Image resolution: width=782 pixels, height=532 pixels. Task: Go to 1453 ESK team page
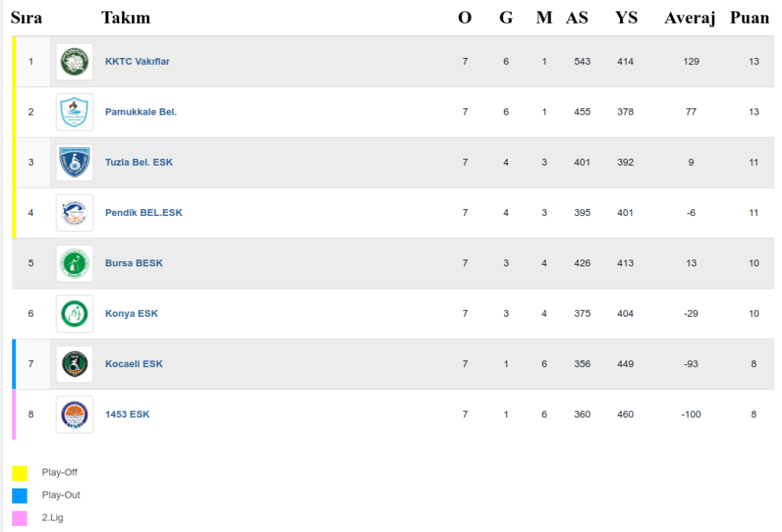coord(128,414)
